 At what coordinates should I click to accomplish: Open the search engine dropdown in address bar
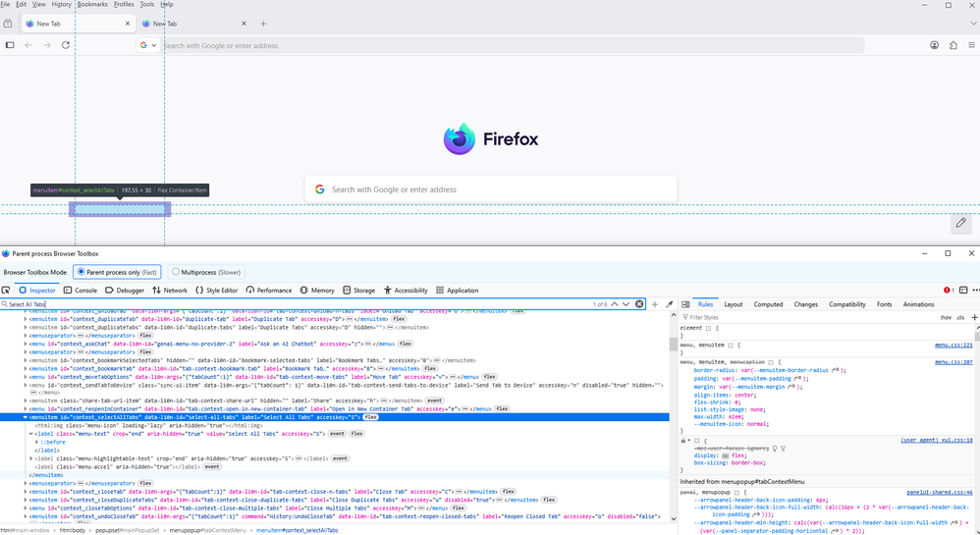148,45
